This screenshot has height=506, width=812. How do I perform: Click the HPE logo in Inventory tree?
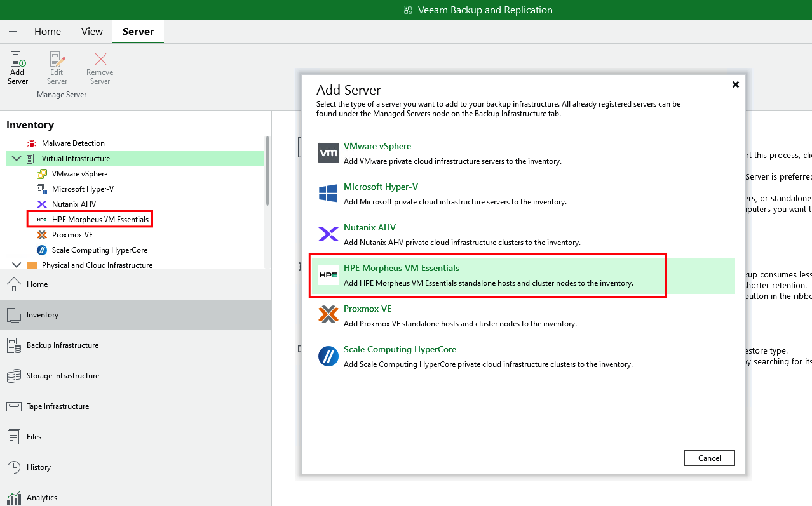pos(42,220)
